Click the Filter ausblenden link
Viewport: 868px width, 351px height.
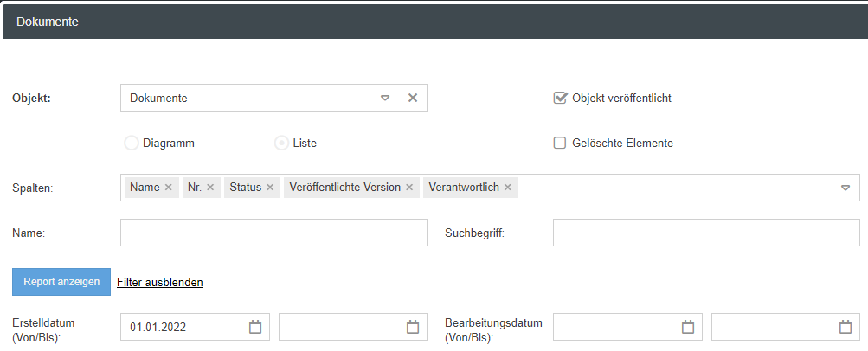[x=160, y=282]
